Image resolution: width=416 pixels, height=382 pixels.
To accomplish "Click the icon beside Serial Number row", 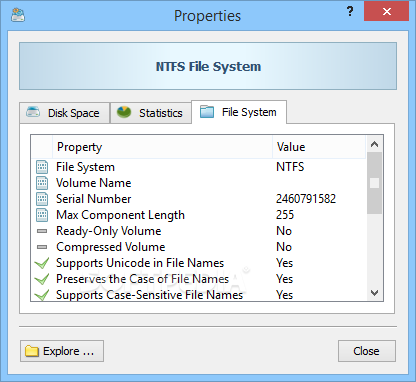I will pos(42,199).
